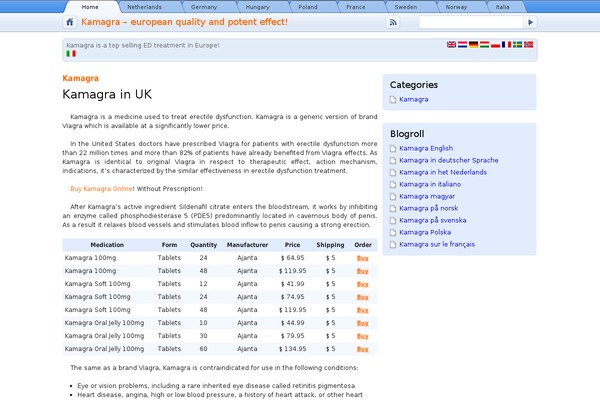The width and height of the screenshot is (600, 400).
Task: Buy Kamagra Oral Jelly 100mg at $ 134.95
Action: click(x=362, y=349)
